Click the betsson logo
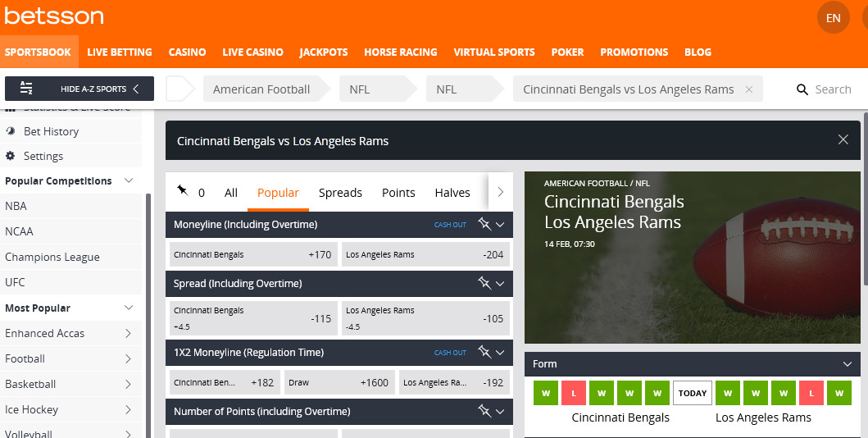 [x=54, y=16]
